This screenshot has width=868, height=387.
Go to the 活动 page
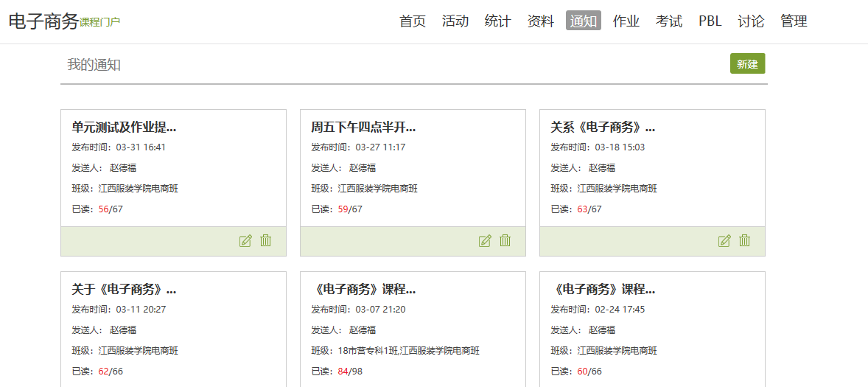455,21
